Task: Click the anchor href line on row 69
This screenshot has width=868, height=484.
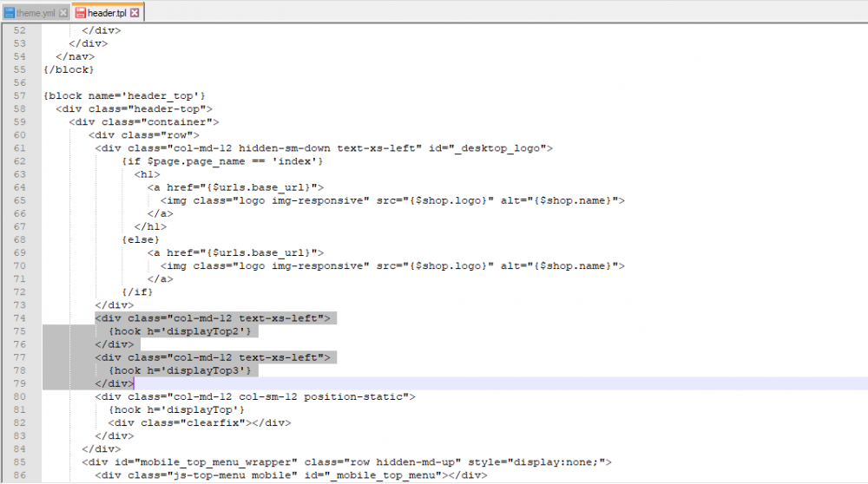Action: click(236, 252)
